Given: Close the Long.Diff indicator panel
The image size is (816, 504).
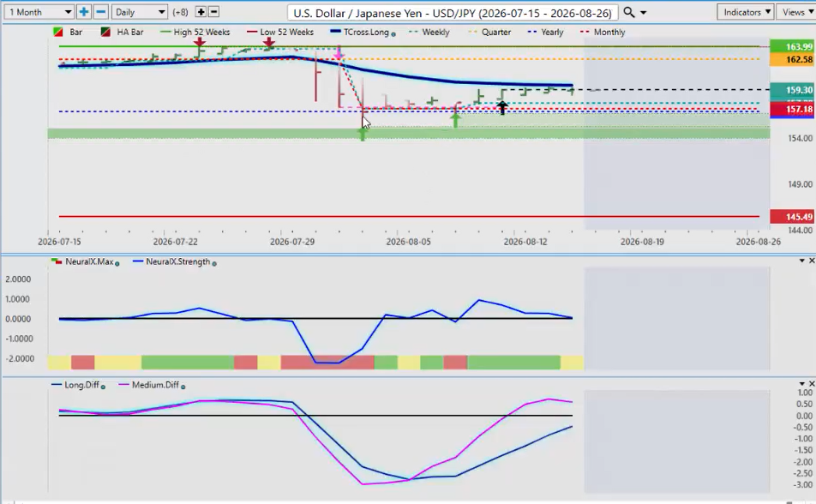Looking at the screenshot, I should (812, 384).
